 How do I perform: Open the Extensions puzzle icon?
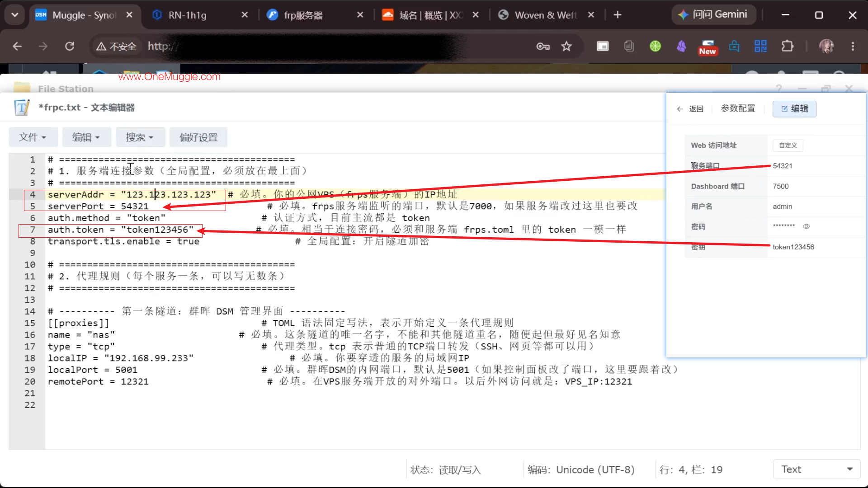[x=788, y=46]
